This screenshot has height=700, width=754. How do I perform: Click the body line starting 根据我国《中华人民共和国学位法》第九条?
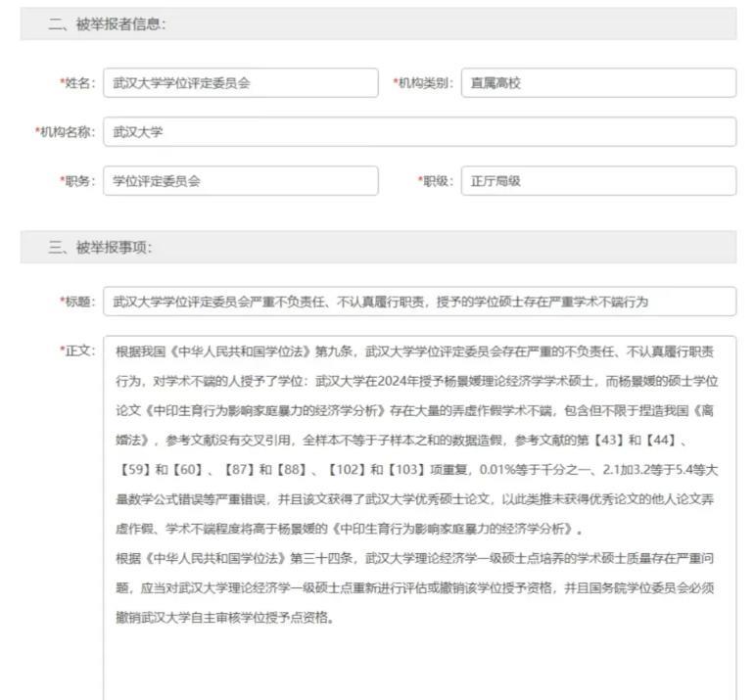pos(414,351)
